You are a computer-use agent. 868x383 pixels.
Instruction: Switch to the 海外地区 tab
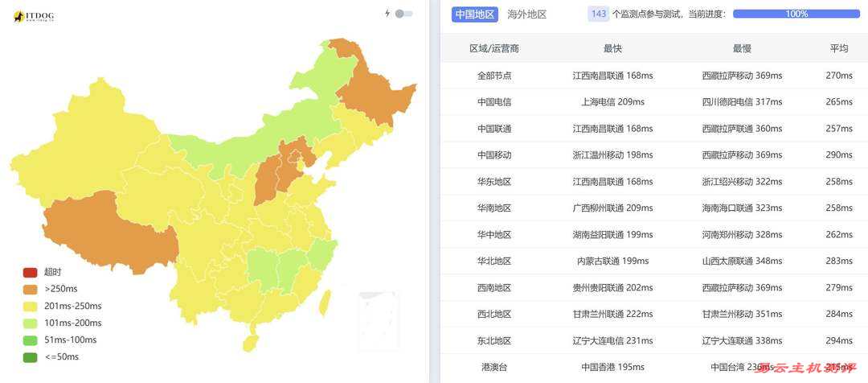[x=527, y=14]
